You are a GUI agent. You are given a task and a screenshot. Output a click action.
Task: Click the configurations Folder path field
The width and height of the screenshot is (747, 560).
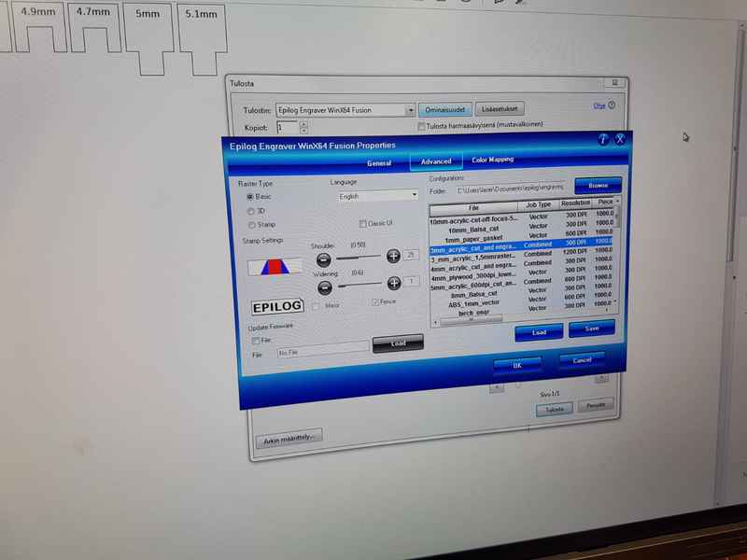(510, 189)
